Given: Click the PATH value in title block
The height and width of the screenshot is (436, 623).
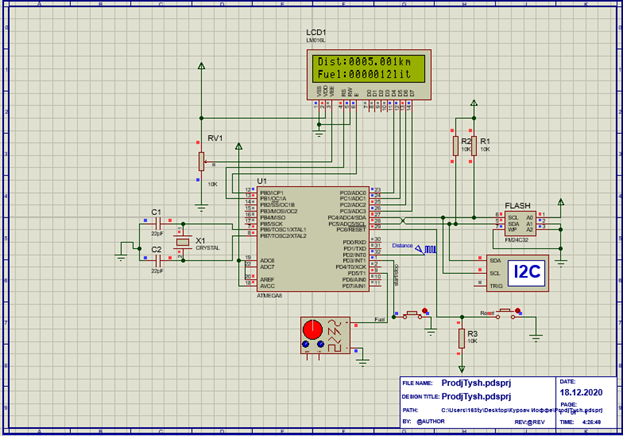Looking at the screenshot, I should (x=522, y=410).
